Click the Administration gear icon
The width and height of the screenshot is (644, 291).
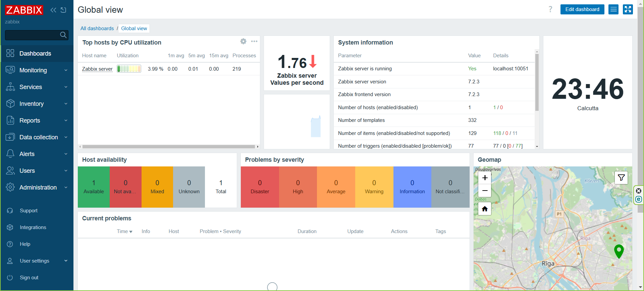(x=10, y=187)
